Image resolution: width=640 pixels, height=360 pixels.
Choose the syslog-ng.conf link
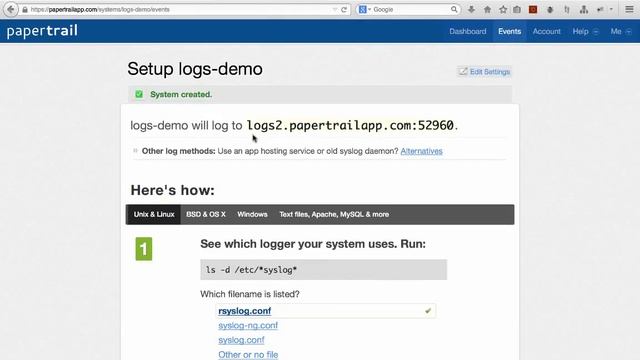click(x=248, y=326)
